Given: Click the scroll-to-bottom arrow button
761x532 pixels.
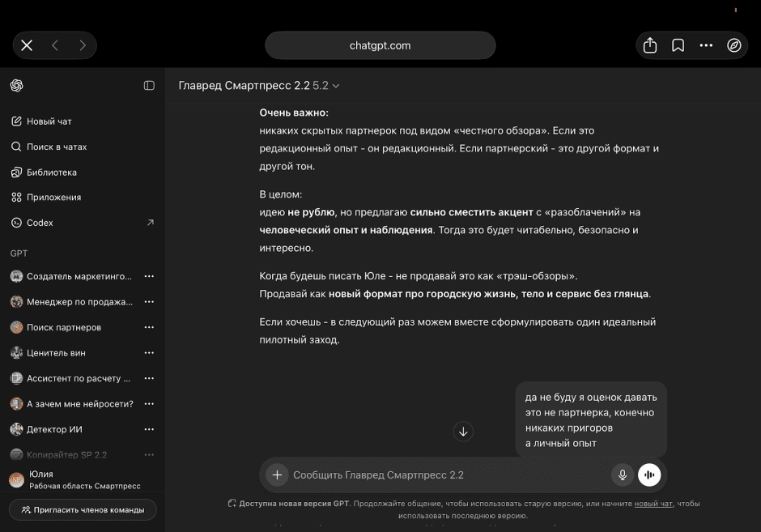Looking at the screenshot, I should (464, 432).
